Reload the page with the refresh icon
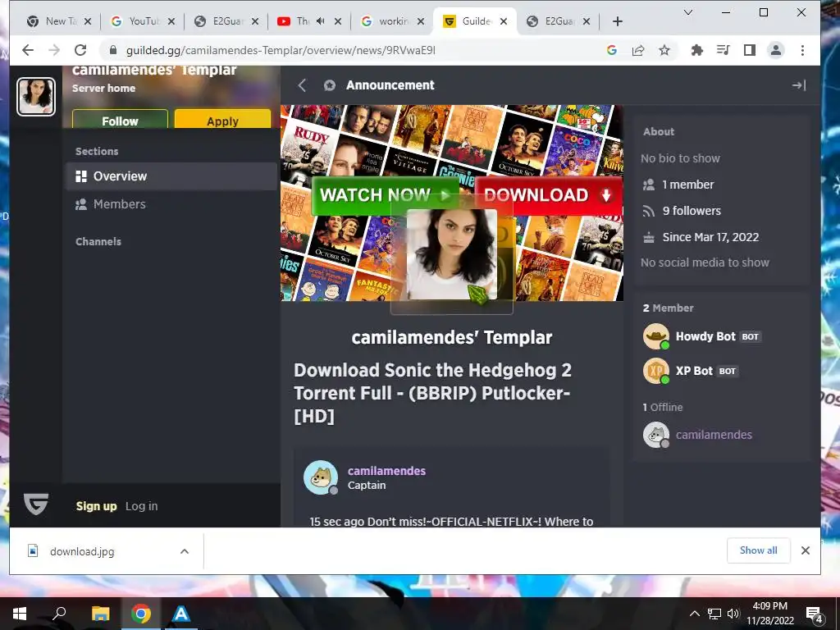Image resolution: width=840 pixels, height=630 pixels. [x=80, y=50]
